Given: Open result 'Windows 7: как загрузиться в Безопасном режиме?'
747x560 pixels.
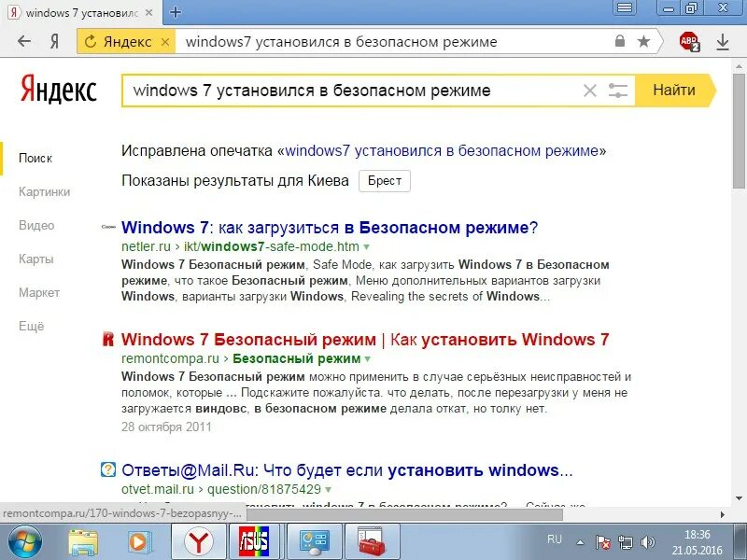Looking at the screenshot, I should pyautogui.click(x=330, y=228).
